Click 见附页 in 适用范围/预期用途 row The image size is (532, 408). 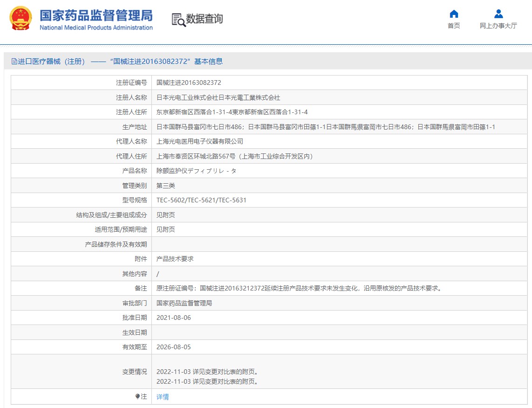(x=165, y=230)
